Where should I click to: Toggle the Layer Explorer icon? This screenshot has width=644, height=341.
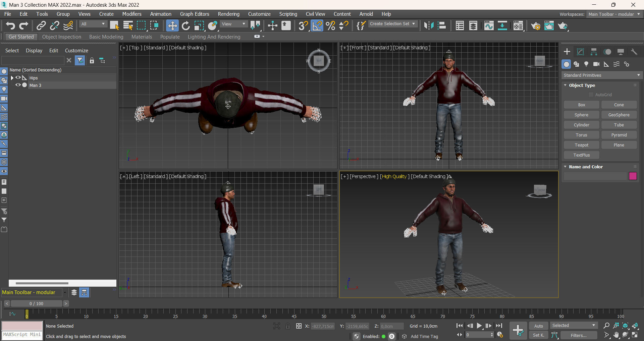pos(473,26)
